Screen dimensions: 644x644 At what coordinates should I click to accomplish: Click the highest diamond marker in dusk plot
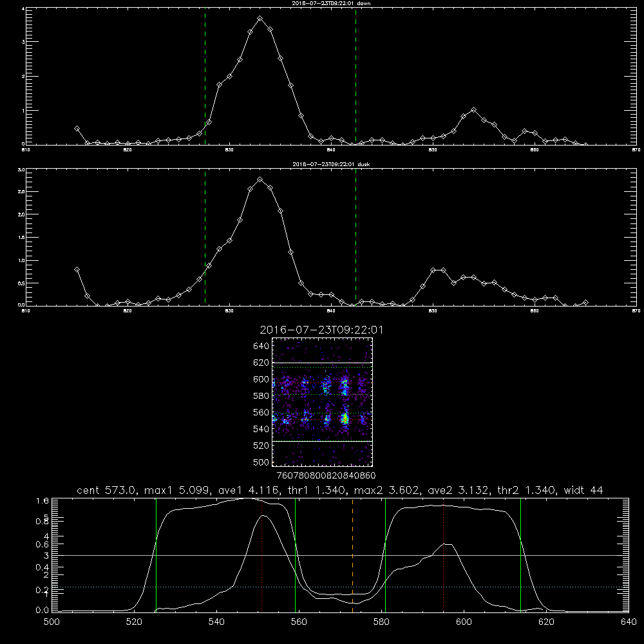pyautogui.click(x=260, y=180)
